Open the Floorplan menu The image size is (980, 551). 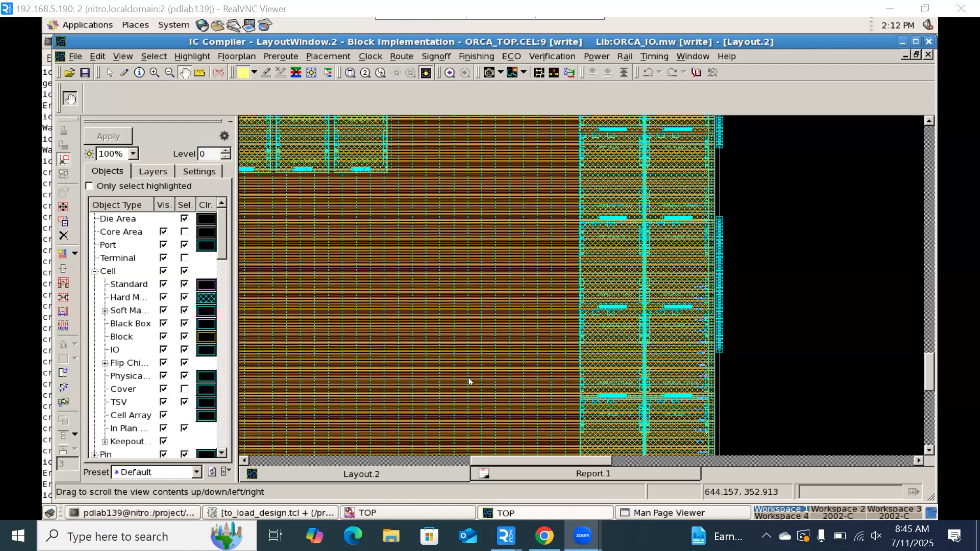(237, 56)
